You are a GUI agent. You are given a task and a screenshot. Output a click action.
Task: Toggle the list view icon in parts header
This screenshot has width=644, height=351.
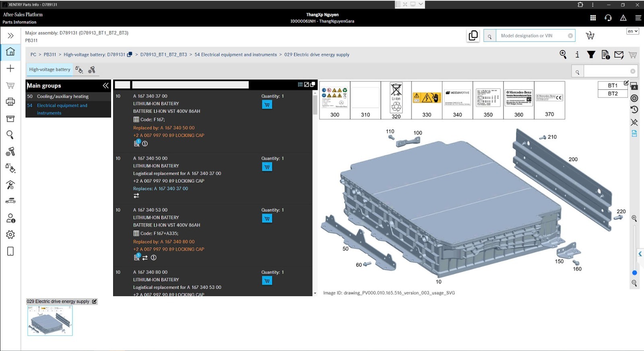click(300, 84)
